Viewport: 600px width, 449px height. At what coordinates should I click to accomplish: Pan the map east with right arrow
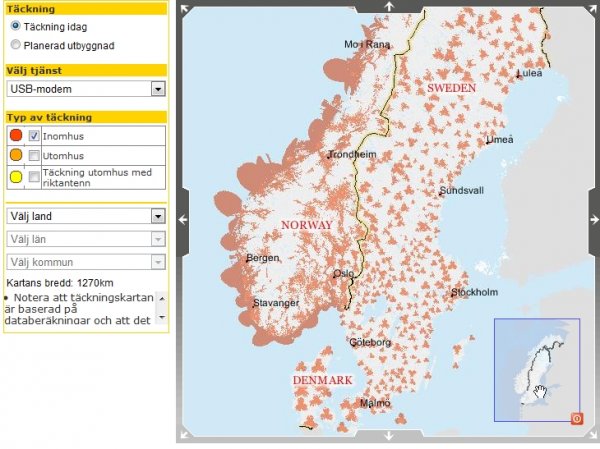click(x=593, y=219)
